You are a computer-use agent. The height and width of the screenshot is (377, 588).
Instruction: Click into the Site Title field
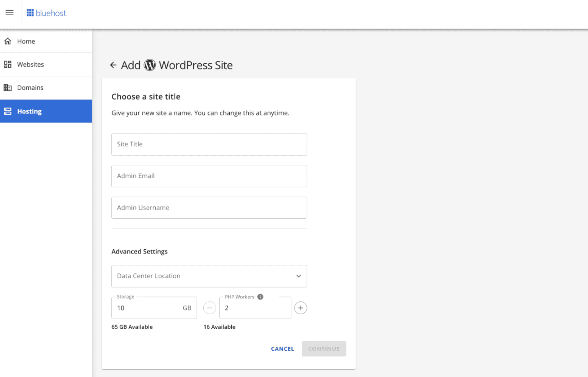[x=209, y=145]
